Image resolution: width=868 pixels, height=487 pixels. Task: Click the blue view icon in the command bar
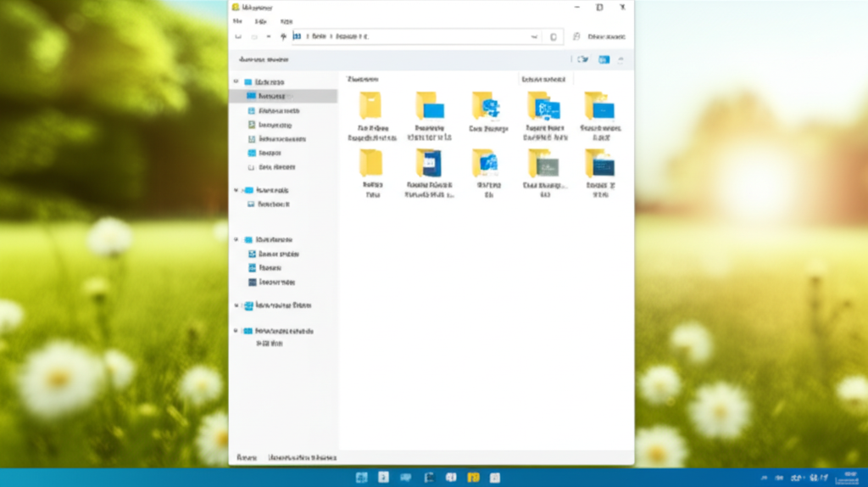(604, 59)
